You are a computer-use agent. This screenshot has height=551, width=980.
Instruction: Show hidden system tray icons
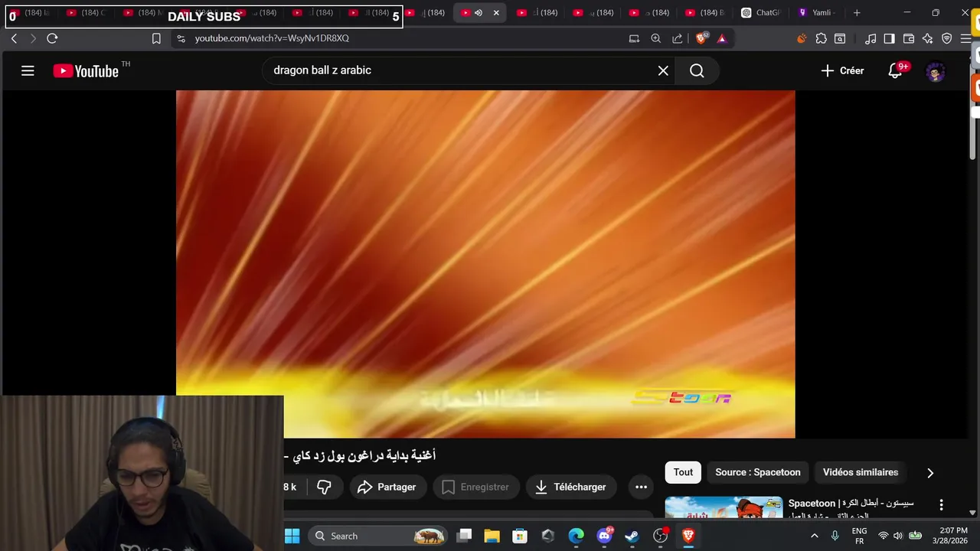click(815, 536)
